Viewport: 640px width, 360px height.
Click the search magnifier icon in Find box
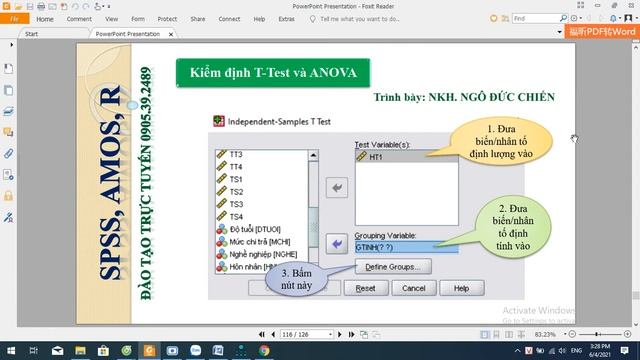coord(563,18)
